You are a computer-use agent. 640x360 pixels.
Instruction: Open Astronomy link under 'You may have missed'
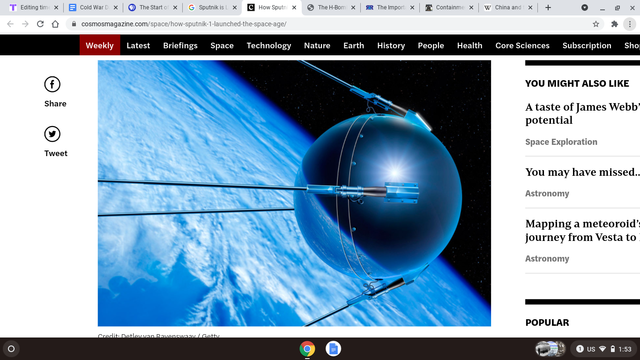(547, 193)
